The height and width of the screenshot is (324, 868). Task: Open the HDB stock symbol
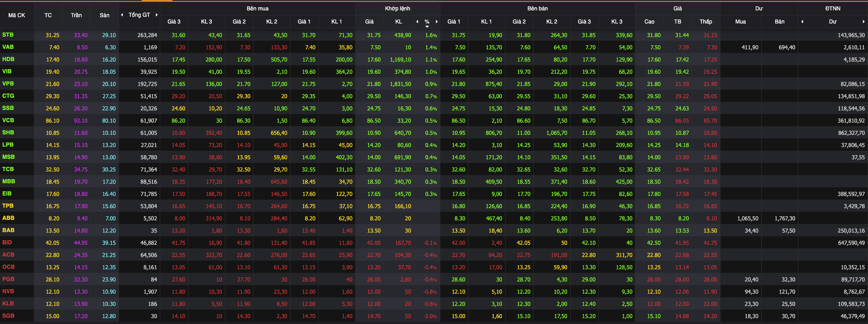[8, 59]
